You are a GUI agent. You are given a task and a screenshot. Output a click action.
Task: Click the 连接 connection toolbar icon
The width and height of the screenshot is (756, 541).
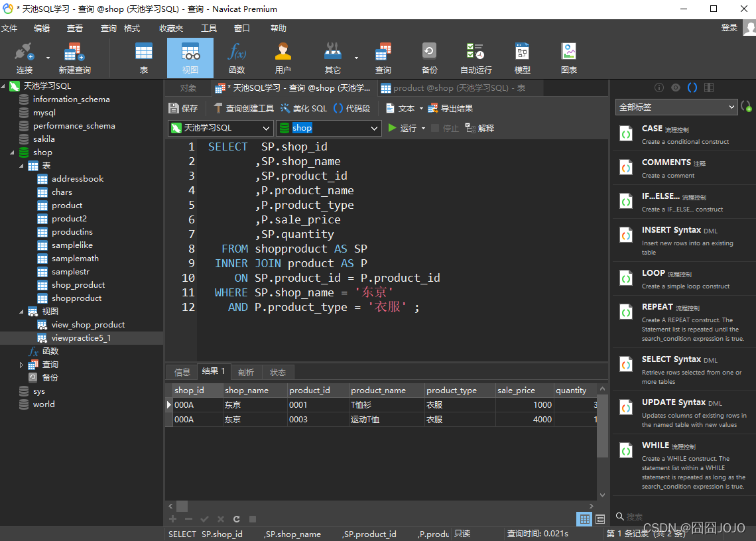click(x=24, y=58)
